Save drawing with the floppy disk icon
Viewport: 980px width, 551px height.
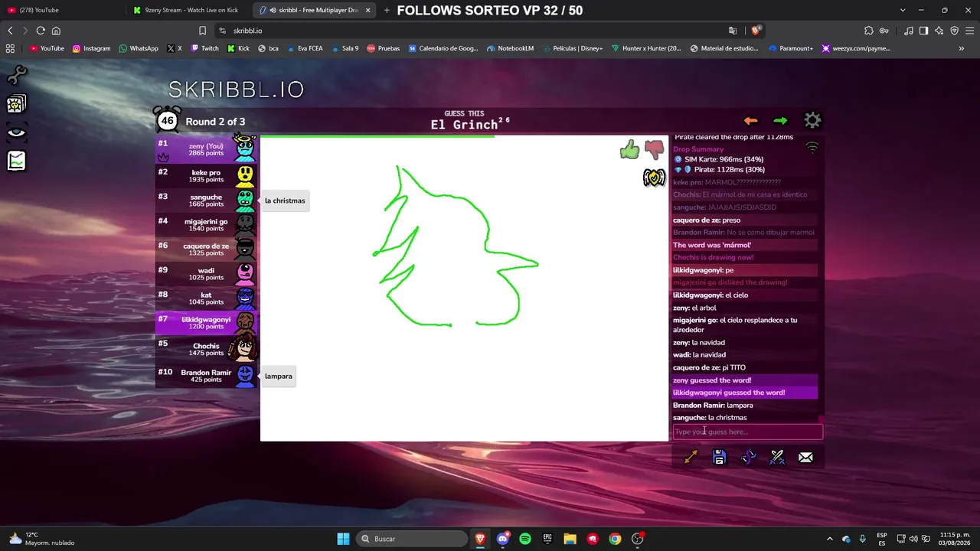(x=719, y=458)
